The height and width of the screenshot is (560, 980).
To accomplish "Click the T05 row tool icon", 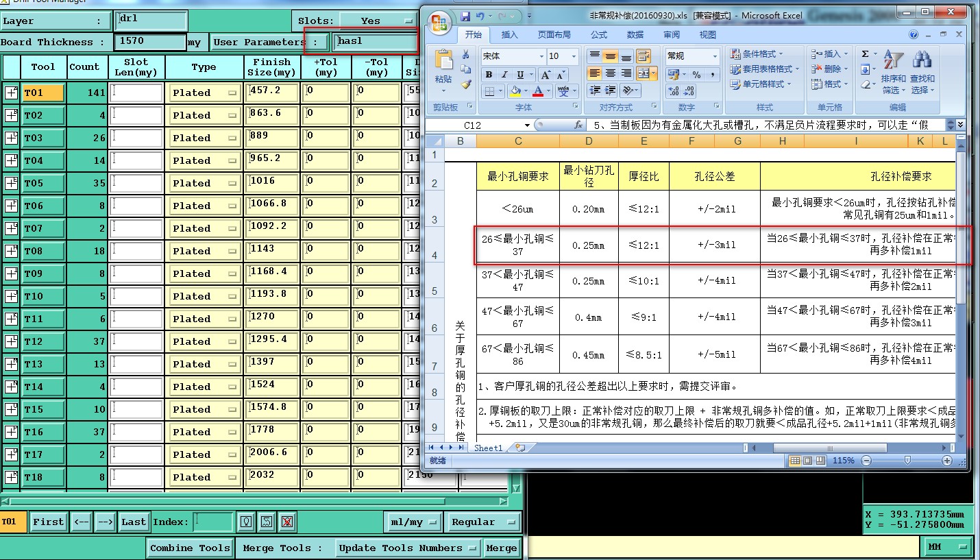I will pos(12,183).
